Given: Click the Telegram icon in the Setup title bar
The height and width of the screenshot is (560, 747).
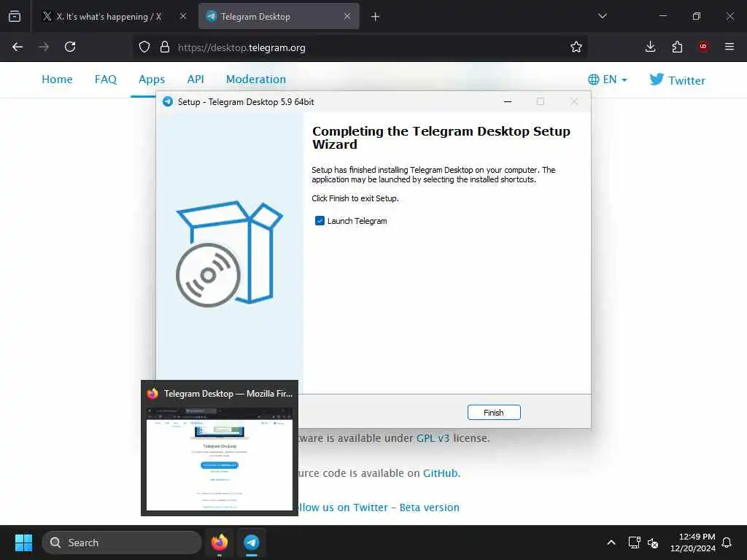Looking at the screenshot, I should (x=168, y=101).
